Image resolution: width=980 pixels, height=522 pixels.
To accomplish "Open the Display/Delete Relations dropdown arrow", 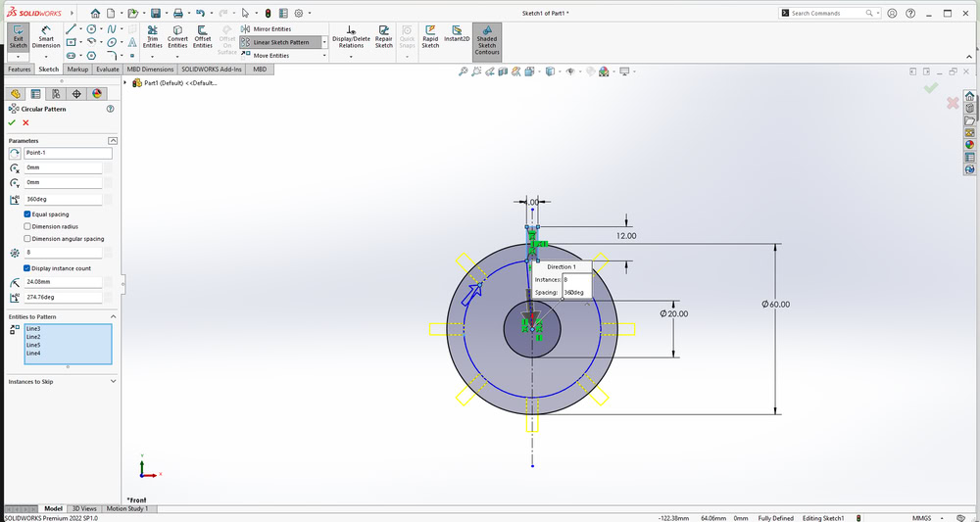I will coord(351,56).
